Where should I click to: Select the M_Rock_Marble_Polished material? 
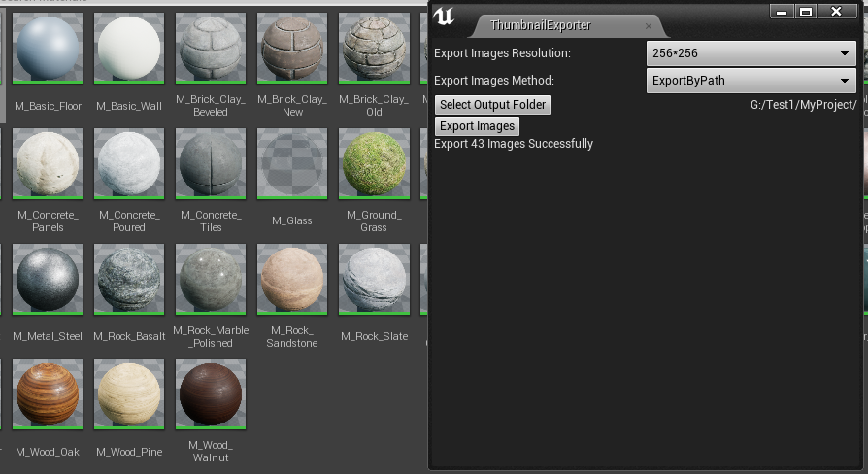click(211, 279)
